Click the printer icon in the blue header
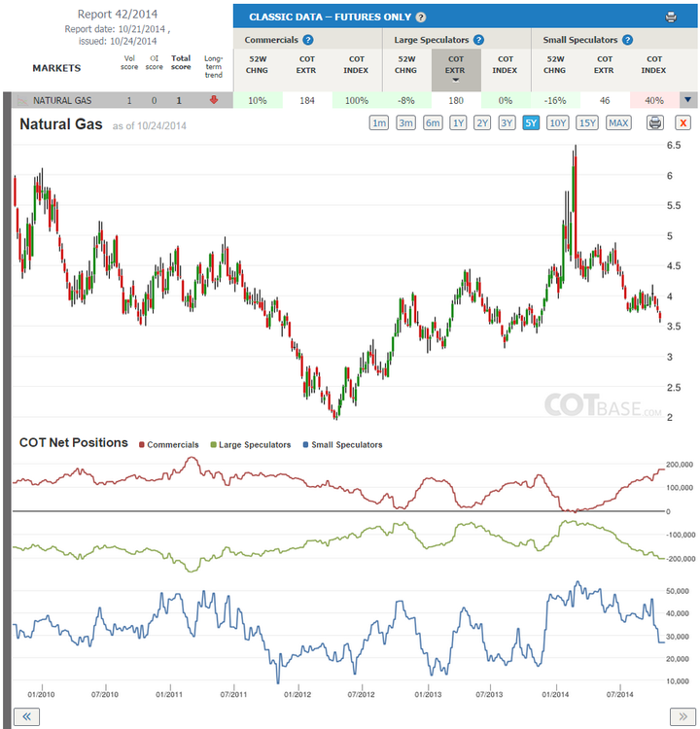 click(671, 17)
